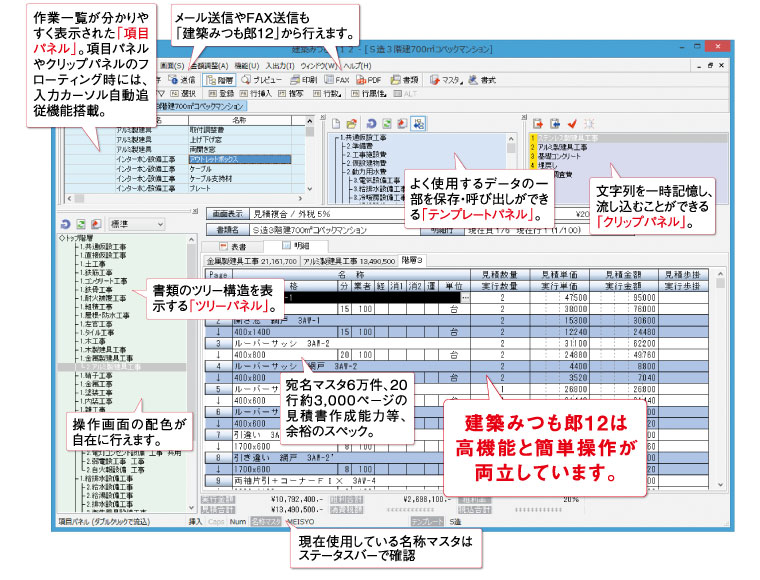Export to PDF with PDF icon

click(x=369, y=80)
